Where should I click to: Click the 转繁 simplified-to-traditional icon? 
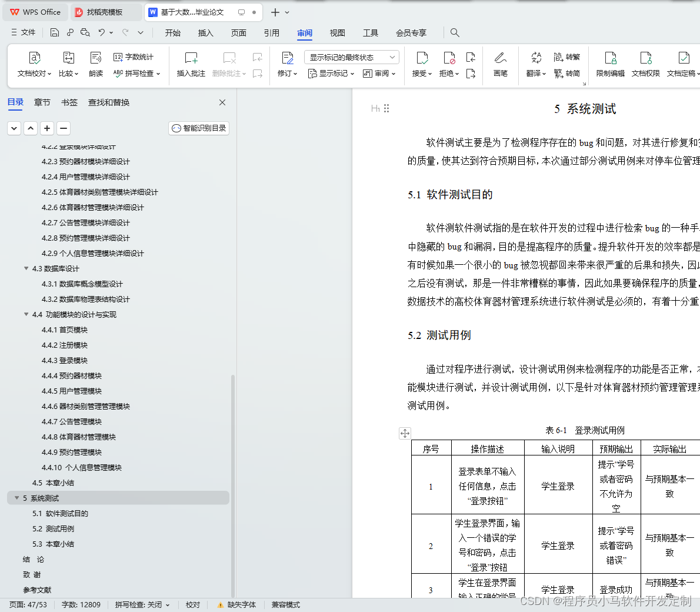pyautogui.click(x=568, y=57)
